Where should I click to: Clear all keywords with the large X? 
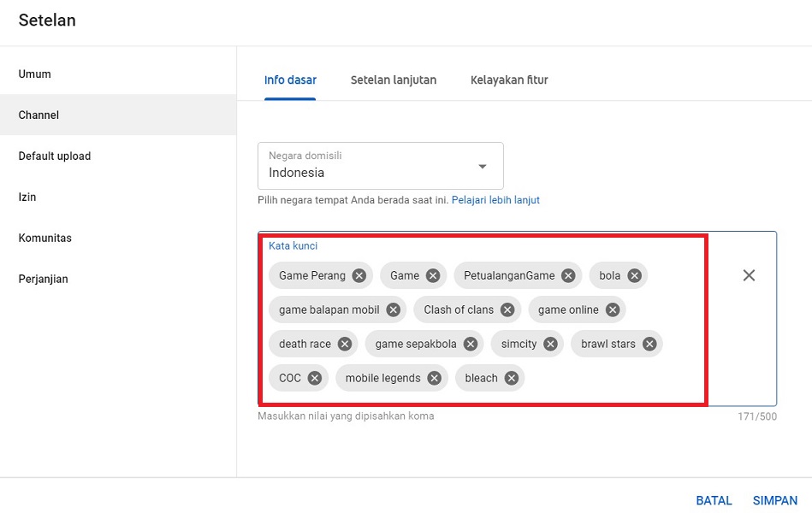point(749,275)
